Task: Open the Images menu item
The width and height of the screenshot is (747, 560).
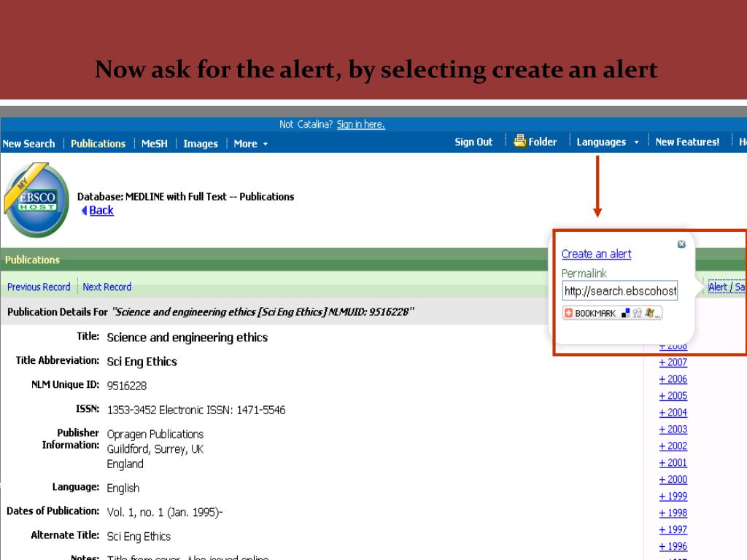Action: pos(200,144)
